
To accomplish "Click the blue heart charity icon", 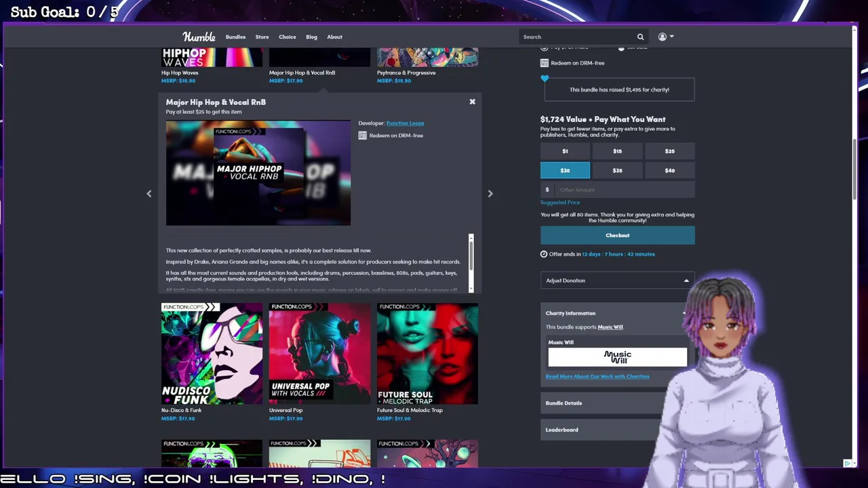I will point(545,79).
